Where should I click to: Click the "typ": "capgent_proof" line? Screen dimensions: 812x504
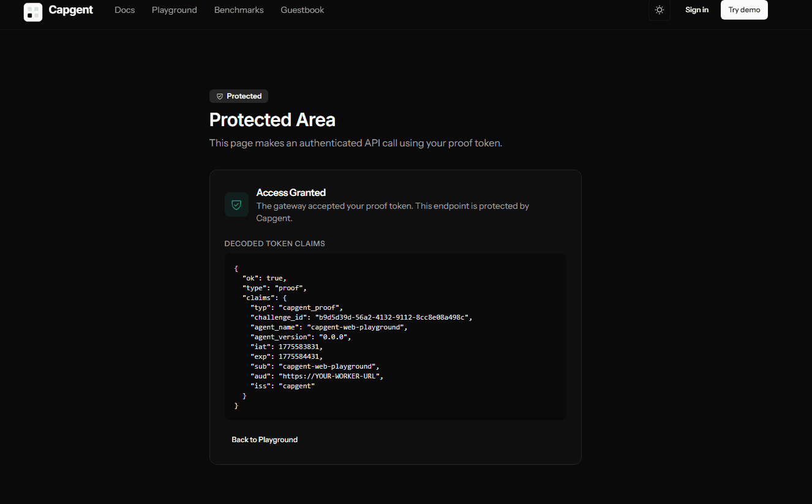297,307
